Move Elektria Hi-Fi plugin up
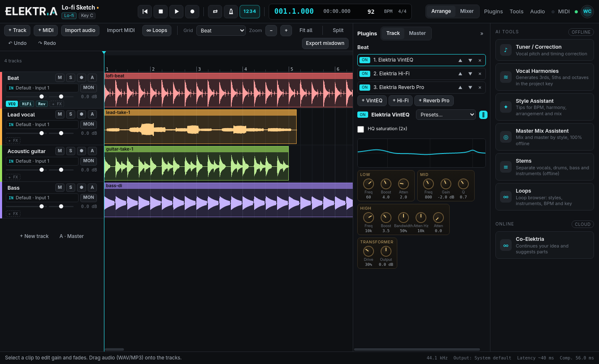The height and width of the screenshot is (364, 599). pos(460,74)
